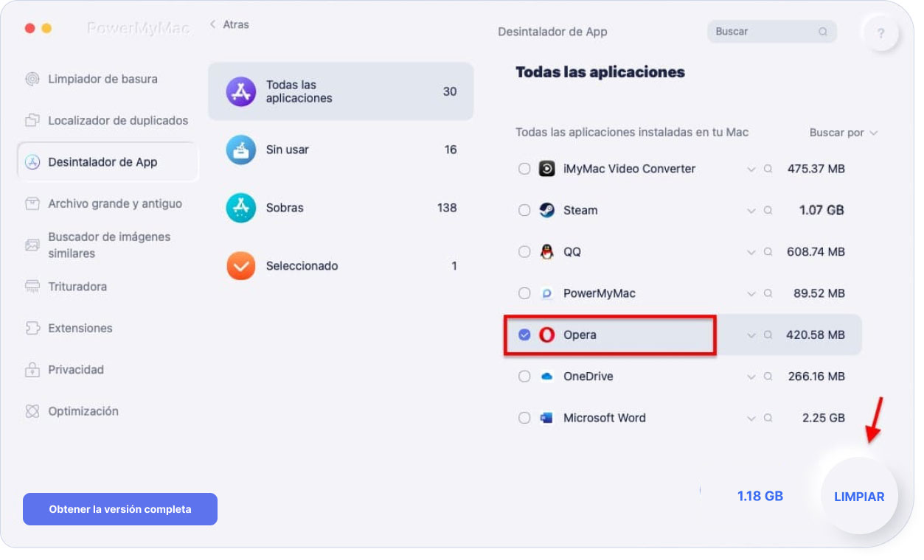Click the Sin usar blue icon

click(241, 150)
